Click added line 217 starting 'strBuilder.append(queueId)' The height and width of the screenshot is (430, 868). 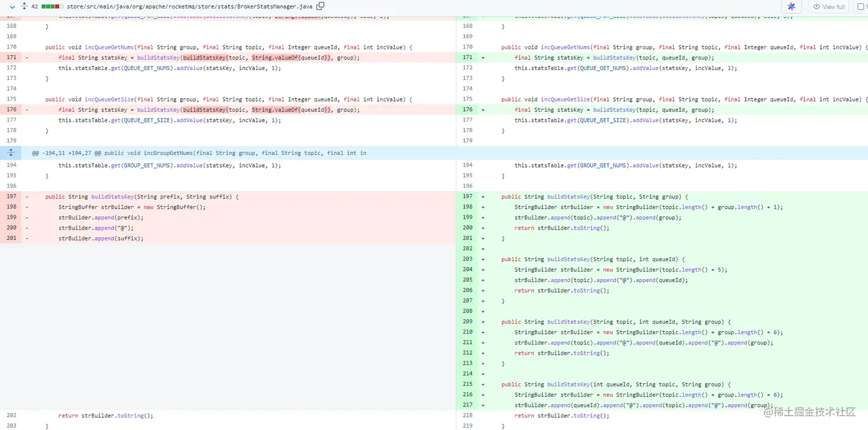click(644, 405)
